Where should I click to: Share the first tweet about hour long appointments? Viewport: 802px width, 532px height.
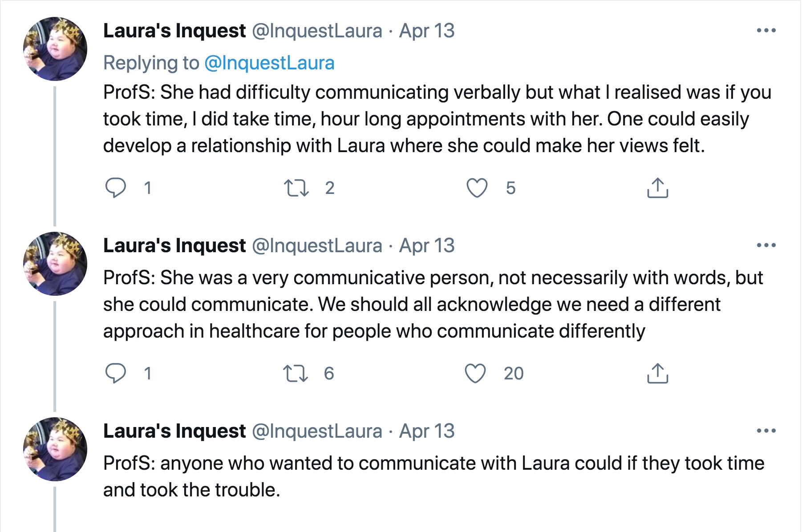[x=657, y=188]
